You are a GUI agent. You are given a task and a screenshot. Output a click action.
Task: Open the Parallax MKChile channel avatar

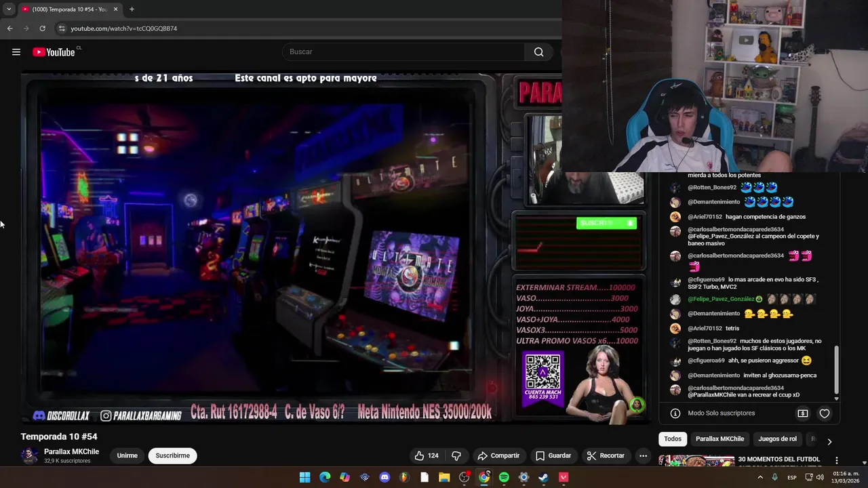29,455
